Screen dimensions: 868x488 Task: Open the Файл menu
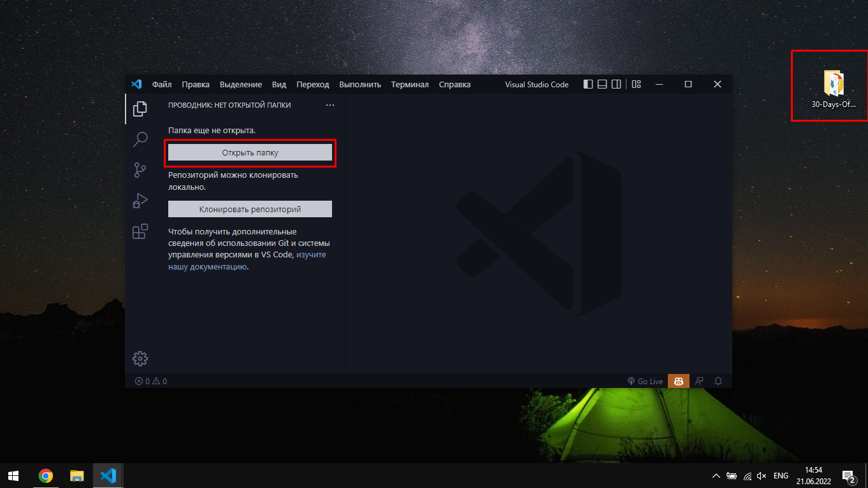point(161,84)
